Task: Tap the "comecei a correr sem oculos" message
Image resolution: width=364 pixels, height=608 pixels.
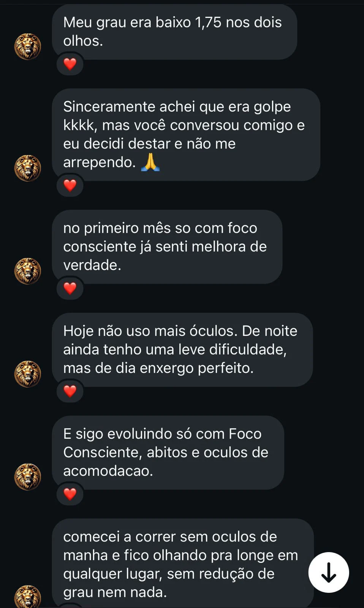Action: [x=182, y=564]
